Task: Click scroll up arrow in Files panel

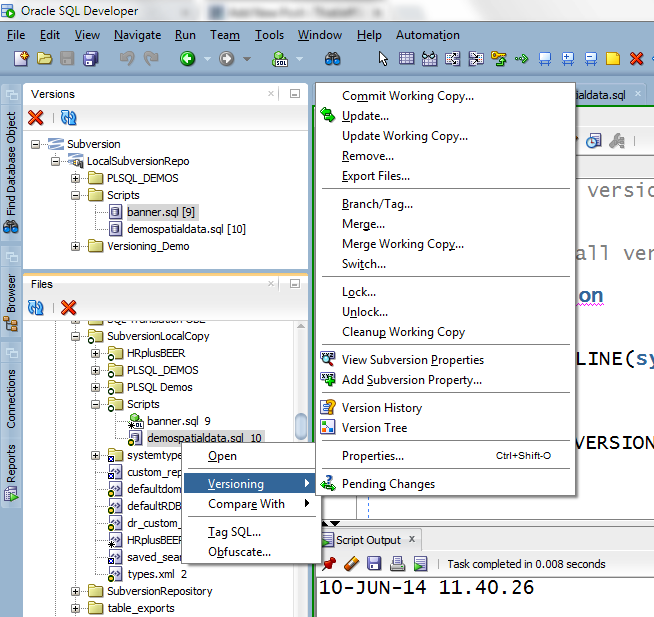Action: pos(301,326)
